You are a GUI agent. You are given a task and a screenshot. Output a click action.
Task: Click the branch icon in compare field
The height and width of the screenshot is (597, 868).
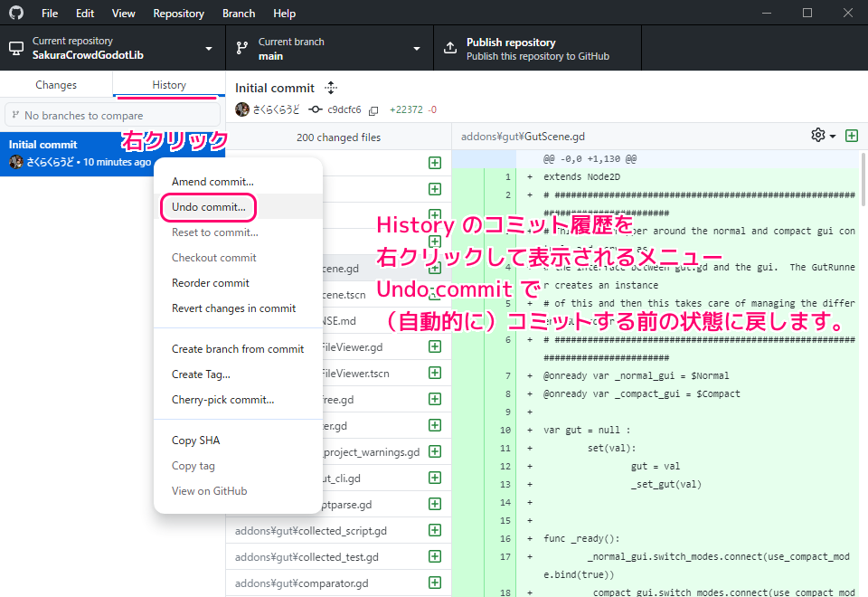pos(15,115)
